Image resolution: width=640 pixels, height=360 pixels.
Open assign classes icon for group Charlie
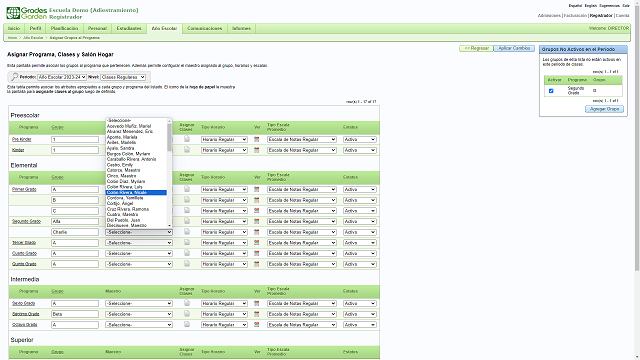(x=187, y=231)
